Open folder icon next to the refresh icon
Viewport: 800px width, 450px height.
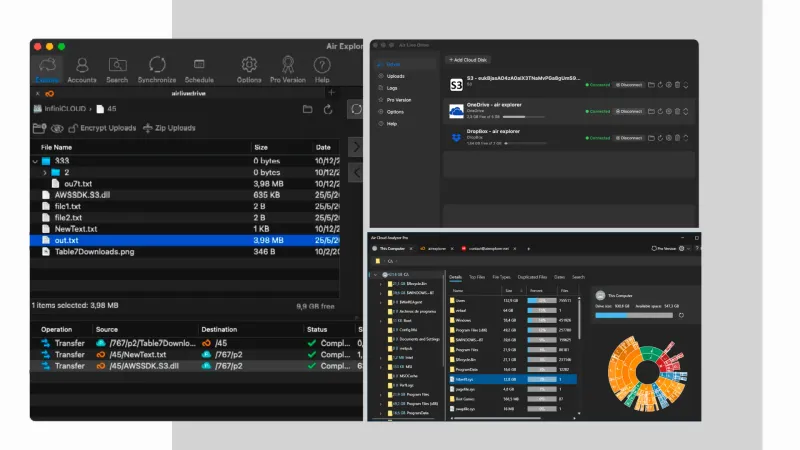coord(308,109)
